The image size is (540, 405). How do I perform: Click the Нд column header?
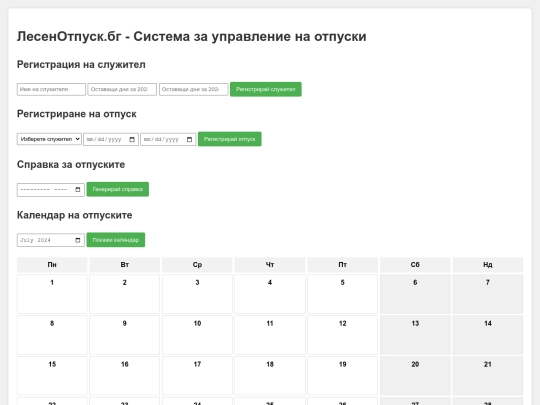click(488, 265)
